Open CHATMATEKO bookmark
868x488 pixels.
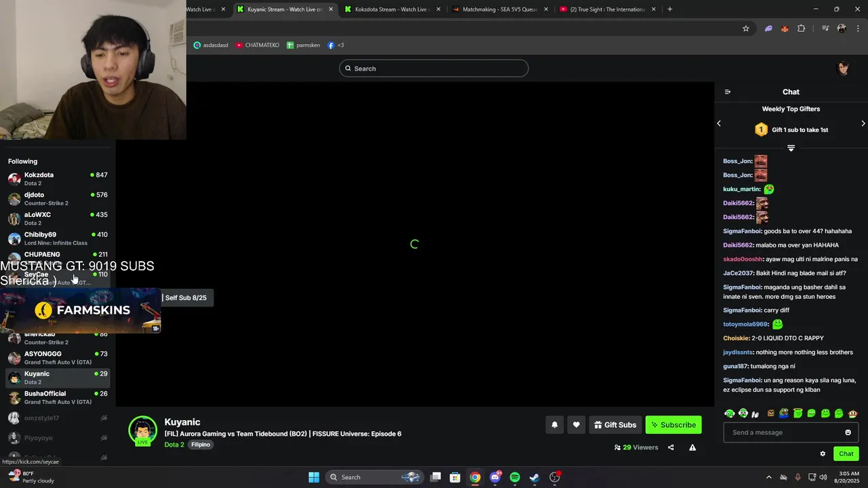pyautogui.click(x=258, y=45)
